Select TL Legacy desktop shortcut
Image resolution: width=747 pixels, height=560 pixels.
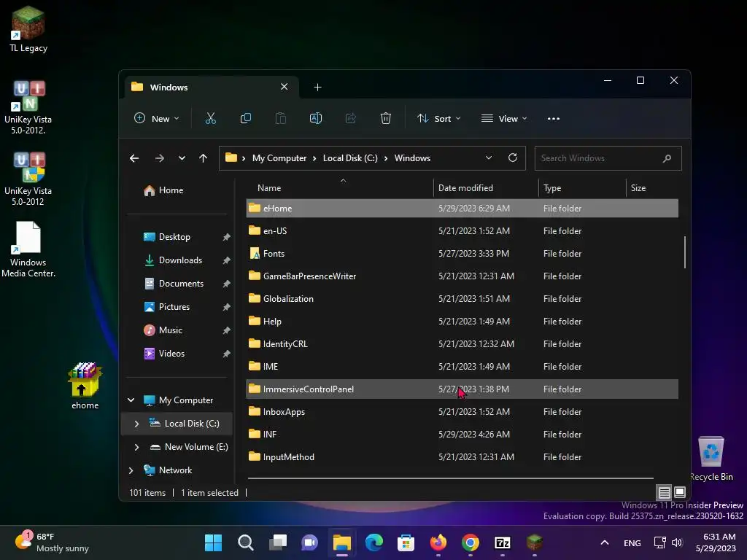tap(28, 29)
